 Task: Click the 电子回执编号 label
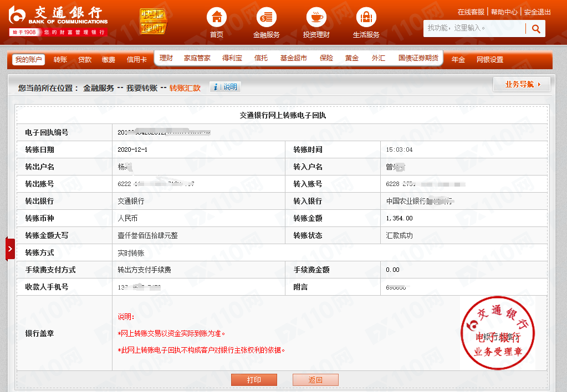click(47, 132)
